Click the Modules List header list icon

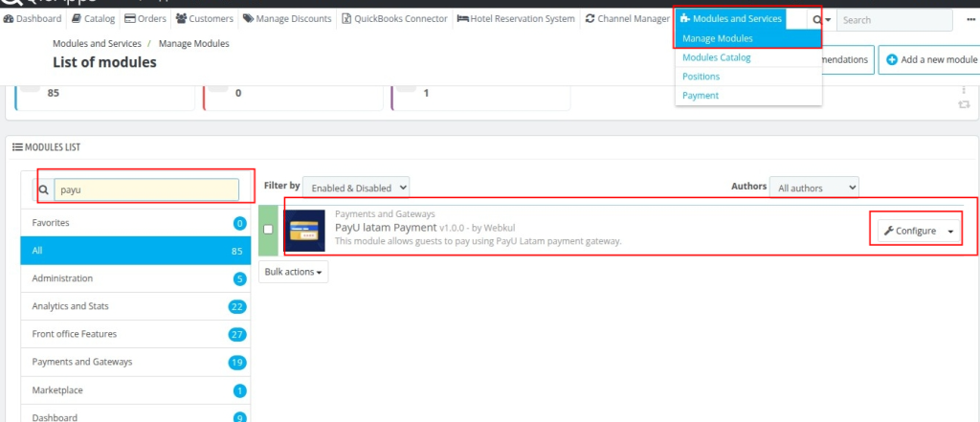(17, 147)
